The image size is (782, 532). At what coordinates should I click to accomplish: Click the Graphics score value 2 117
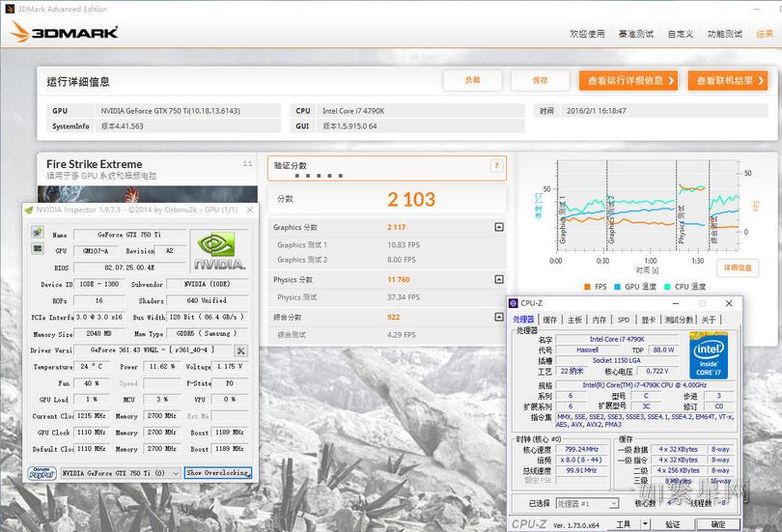coord(397,227)
